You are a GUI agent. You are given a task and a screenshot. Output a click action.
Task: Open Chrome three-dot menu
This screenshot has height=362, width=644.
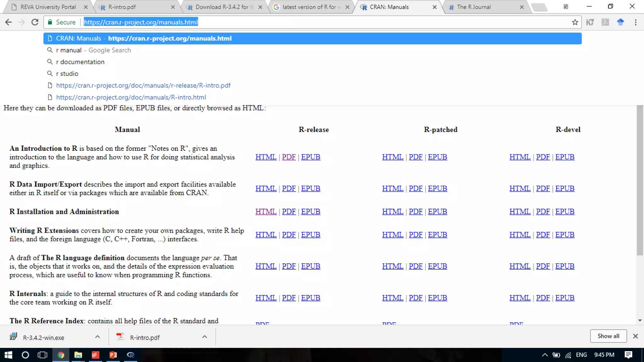pyautogui.click(x=636, y=22)
